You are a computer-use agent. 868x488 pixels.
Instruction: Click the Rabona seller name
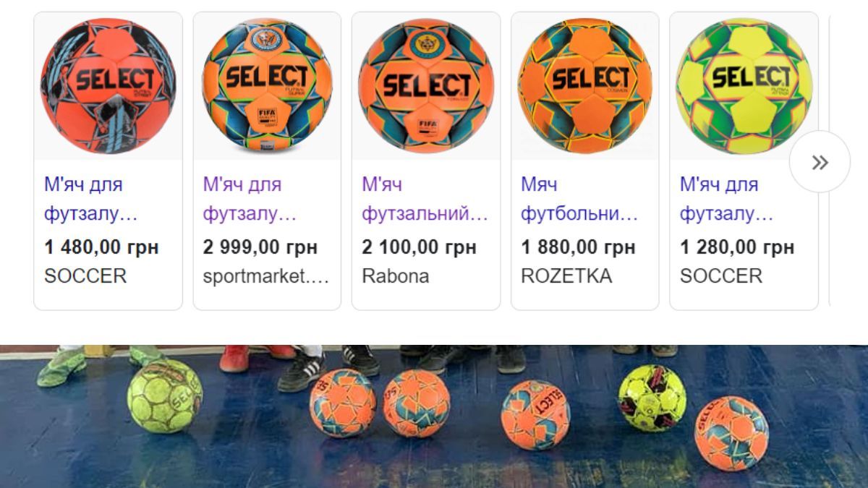tap(396, 276)
